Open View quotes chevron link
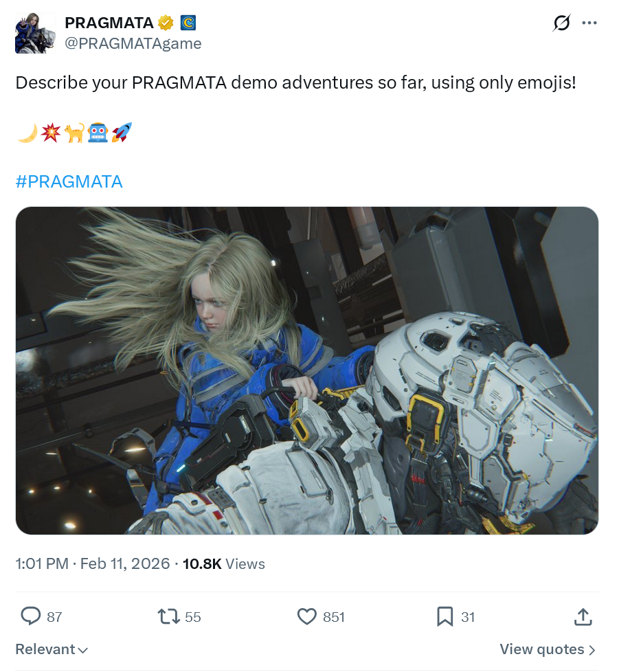Image resolution: width=619 pixels, height=672 pixels. pos(548,649)
